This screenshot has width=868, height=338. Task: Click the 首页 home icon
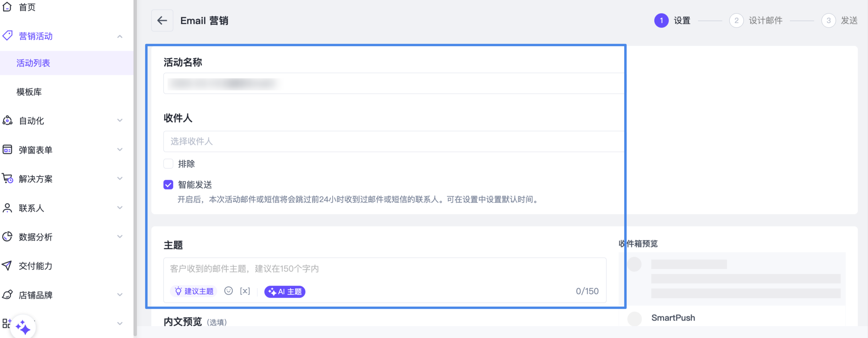pos(7,7)
